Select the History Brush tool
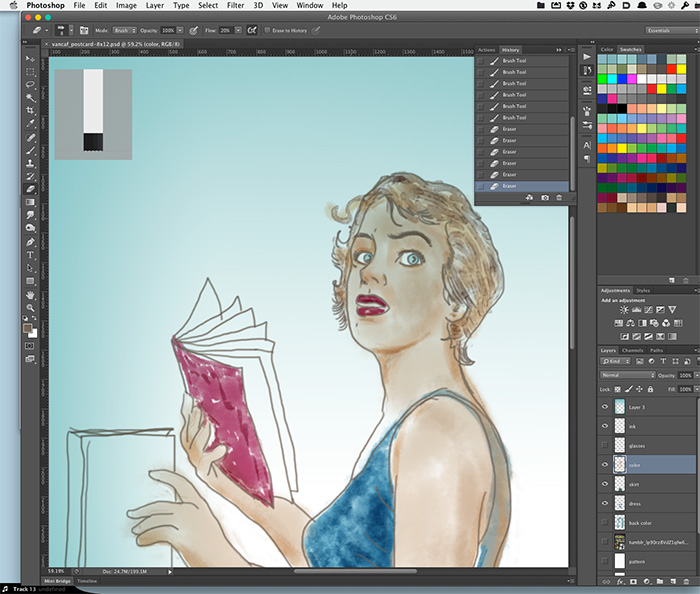The height and width of the screenshot is (594, 700). (x=30, y=176)
